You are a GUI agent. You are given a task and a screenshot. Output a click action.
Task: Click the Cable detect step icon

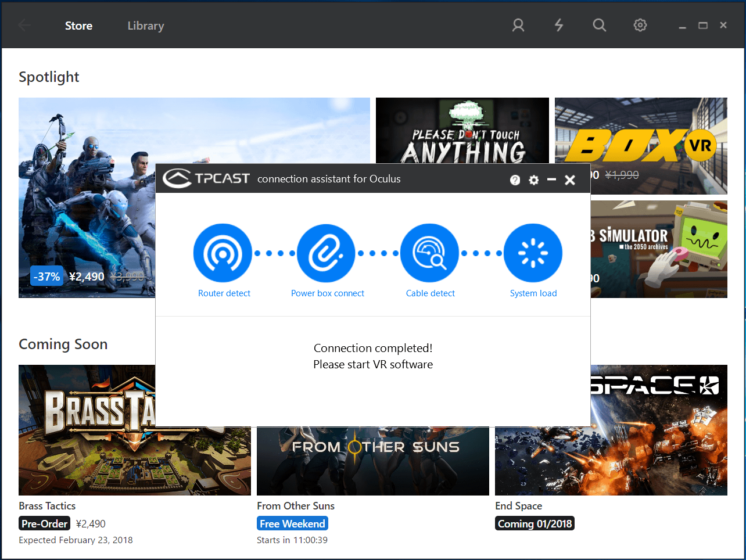coord(429,253)
